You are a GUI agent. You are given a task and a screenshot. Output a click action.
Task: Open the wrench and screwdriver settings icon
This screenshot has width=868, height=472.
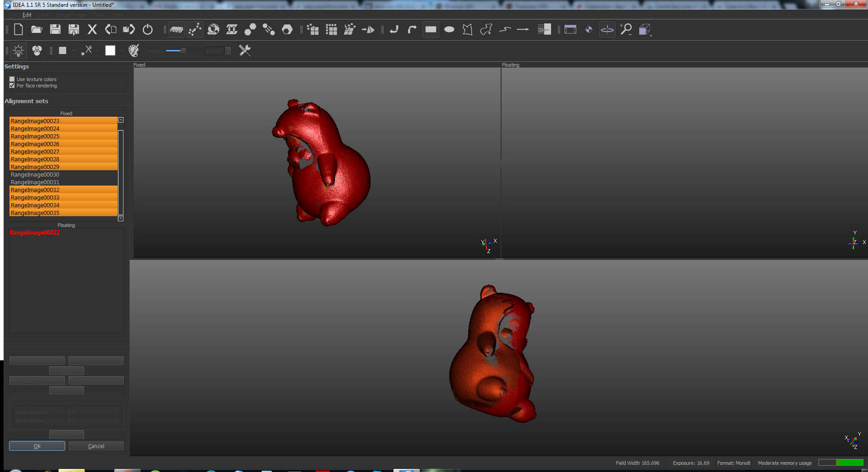point(245,50)
